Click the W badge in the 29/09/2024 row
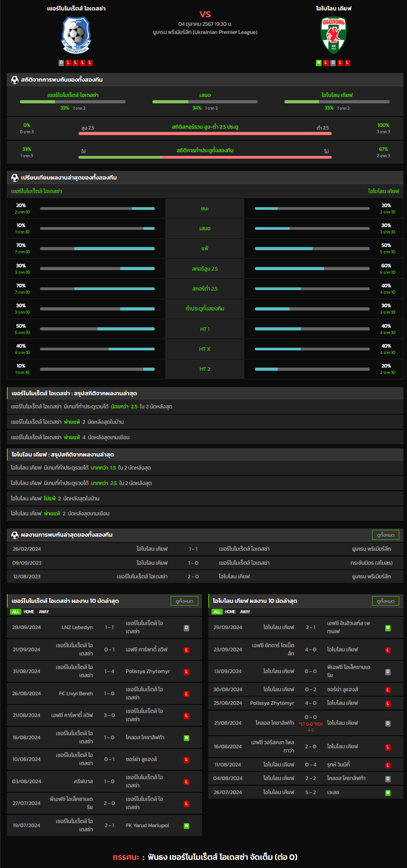The height and width of the screenshot is (868, 407). pos(388,628)
